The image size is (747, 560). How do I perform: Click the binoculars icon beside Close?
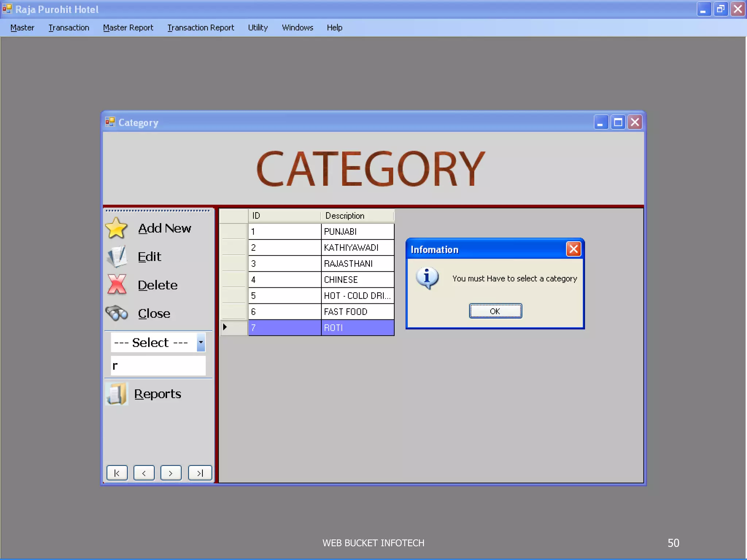pyautogui.click(x=117, y=313)
